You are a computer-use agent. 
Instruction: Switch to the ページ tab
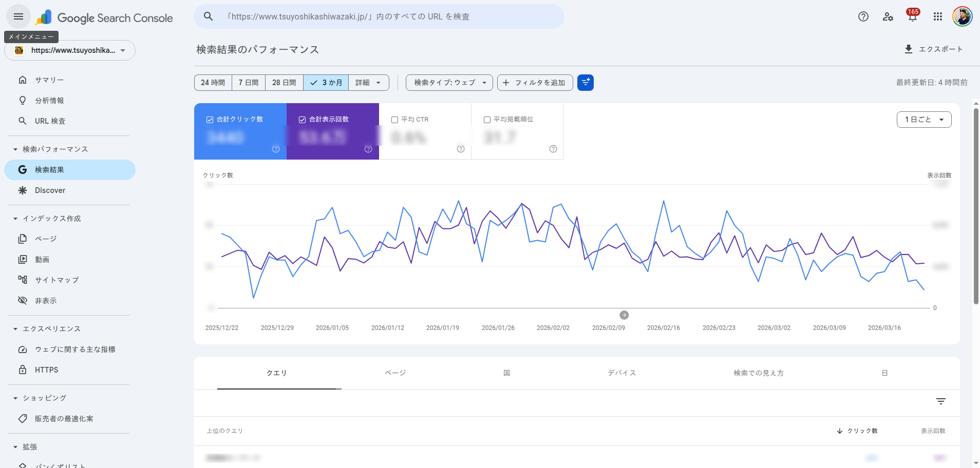coord(394,373)
